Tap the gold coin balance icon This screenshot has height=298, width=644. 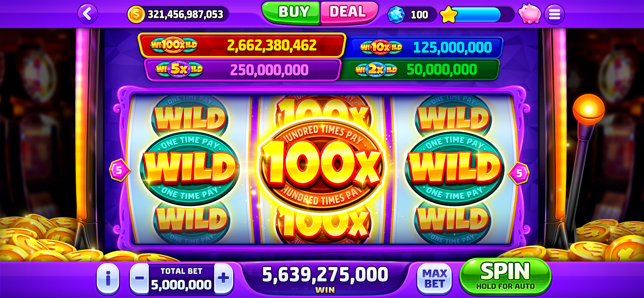coord(136,15)
